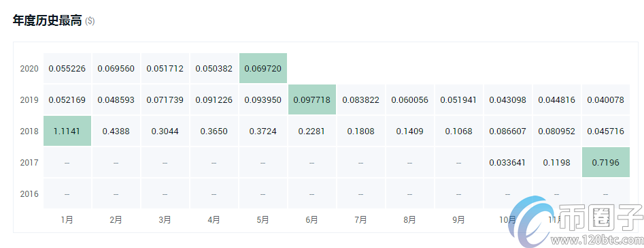Screen dimensions: 644x248
Task: Click the 1月 month column label
Action: pyautogui.click(x=67, y=220)
